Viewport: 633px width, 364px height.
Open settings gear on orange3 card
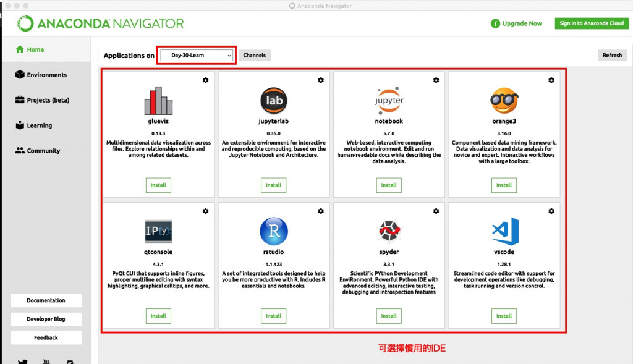coord(551,80)
